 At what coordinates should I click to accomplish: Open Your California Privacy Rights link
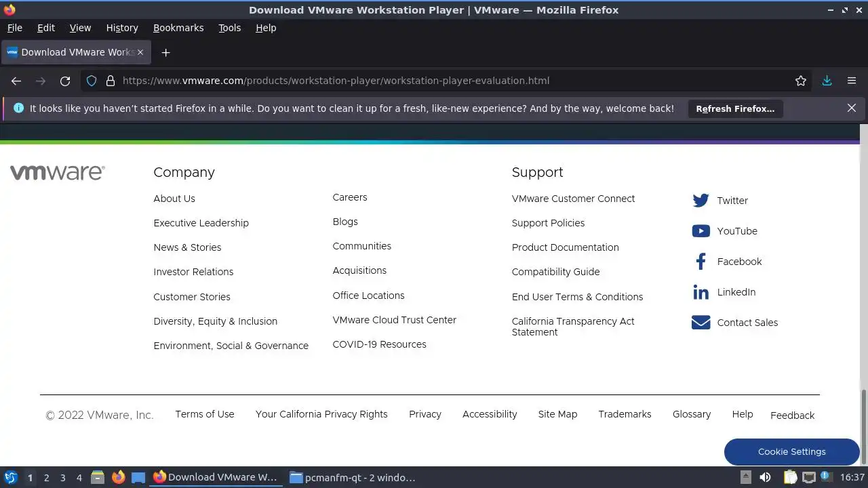pyautogui.click(x=321, y=414)
